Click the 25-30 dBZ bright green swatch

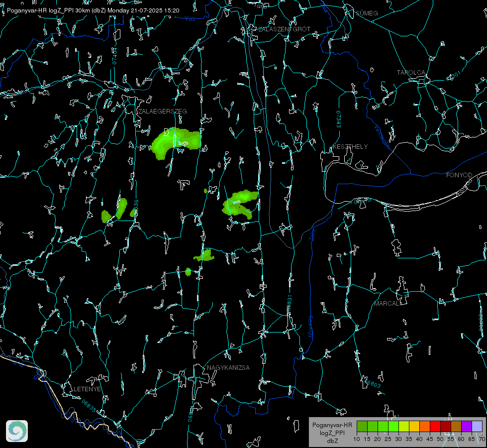pyautogui.click(x=393, y=426)
